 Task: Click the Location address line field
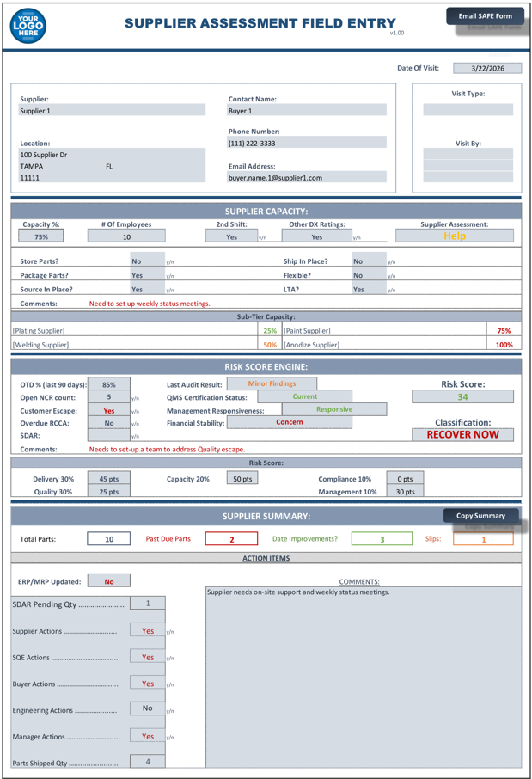pos(112,155)
